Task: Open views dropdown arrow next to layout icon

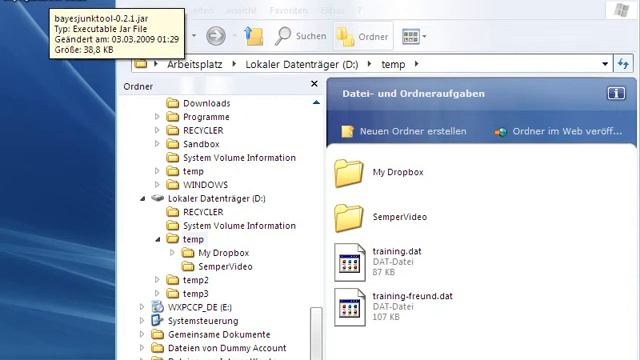Action: (x=424, y=37)
